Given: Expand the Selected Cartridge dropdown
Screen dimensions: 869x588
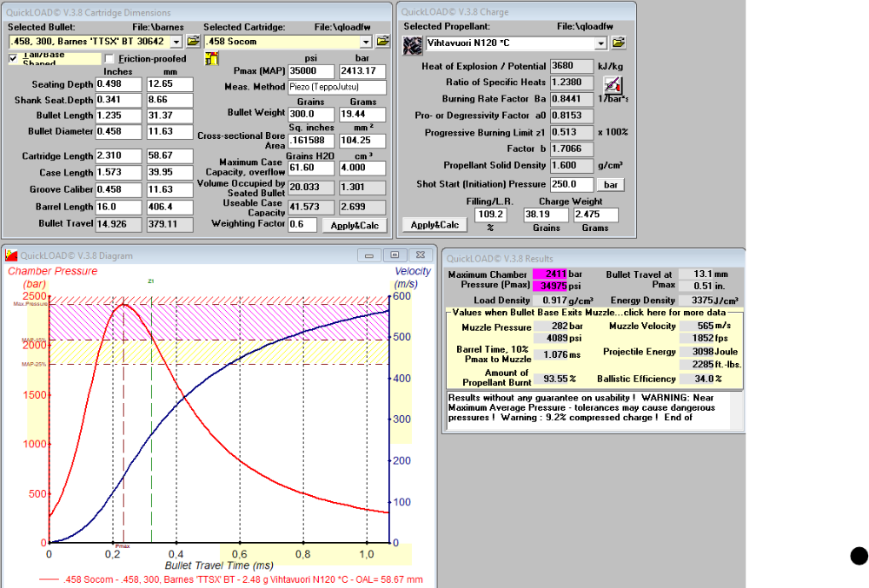Looking at the screenshot, I should 366,42.
